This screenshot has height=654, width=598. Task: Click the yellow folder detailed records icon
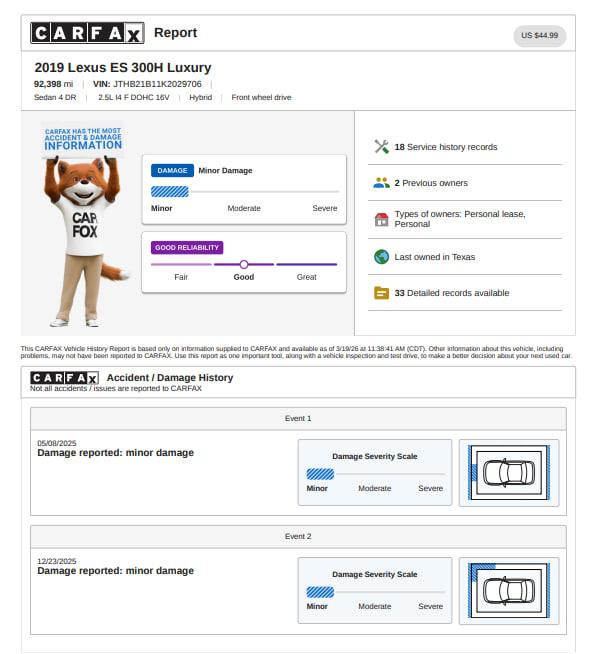click(x=381, y=293)
